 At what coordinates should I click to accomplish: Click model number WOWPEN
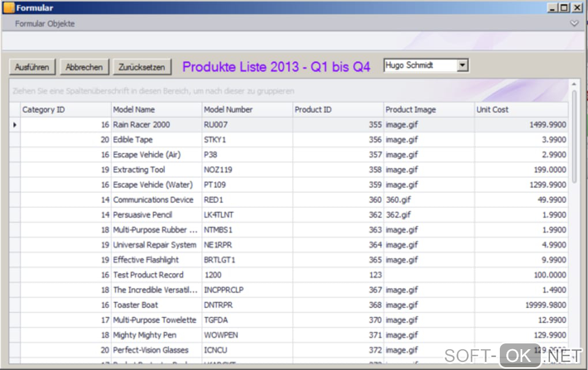(221, 335)
